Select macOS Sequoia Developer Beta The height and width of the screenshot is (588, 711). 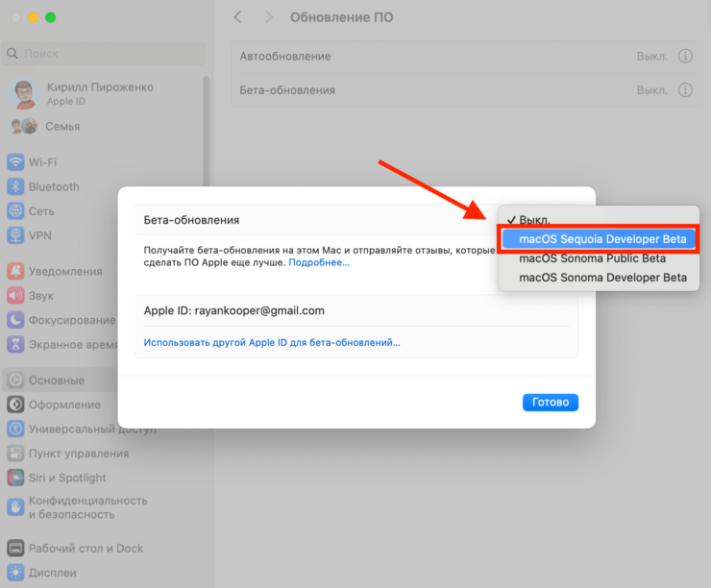[x=599, y=239]
